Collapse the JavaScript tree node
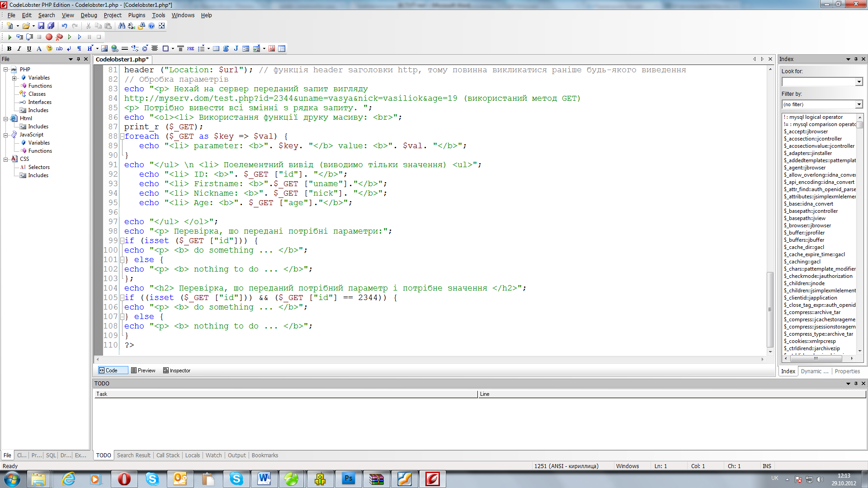 [x=6, y=135]
